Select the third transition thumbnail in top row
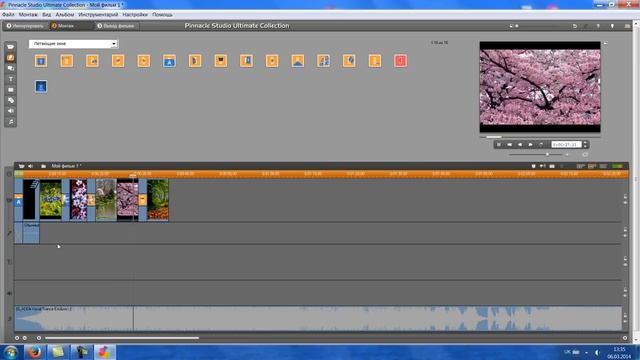The height and width of the screenshot is (360, 640). click(x=92, y=61)
